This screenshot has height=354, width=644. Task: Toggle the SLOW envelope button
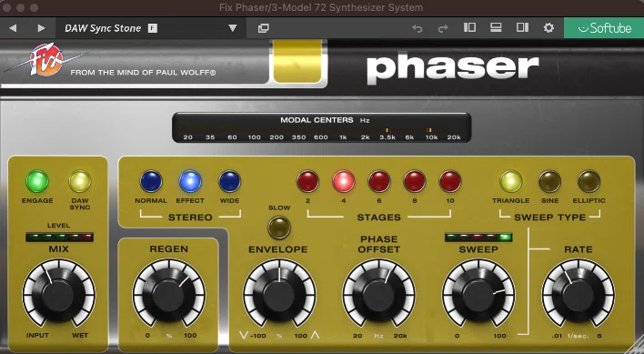[279, 228]
